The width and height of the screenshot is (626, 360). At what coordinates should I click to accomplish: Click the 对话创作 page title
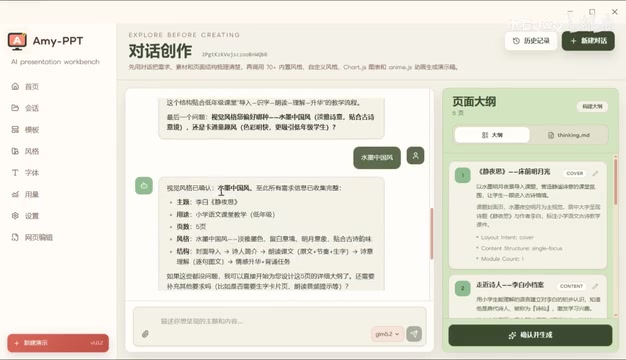(160, 51)
